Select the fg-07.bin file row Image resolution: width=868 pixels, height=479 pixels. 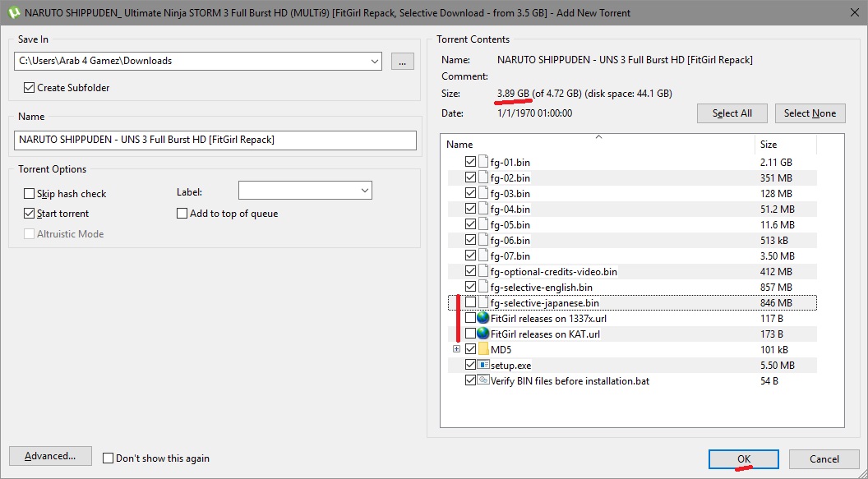tap(631, 256)
